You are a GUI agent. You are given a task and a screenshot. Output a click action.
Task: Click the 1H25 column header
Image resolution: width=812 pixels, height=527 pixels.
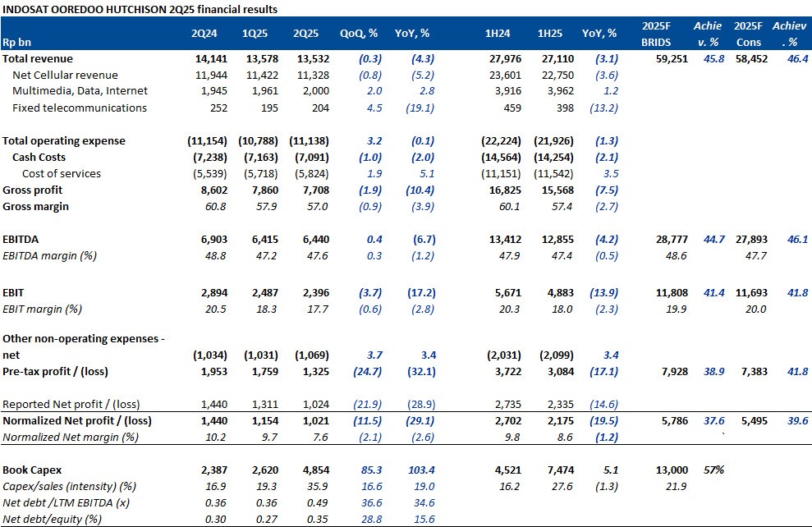(x=551, y=34)
